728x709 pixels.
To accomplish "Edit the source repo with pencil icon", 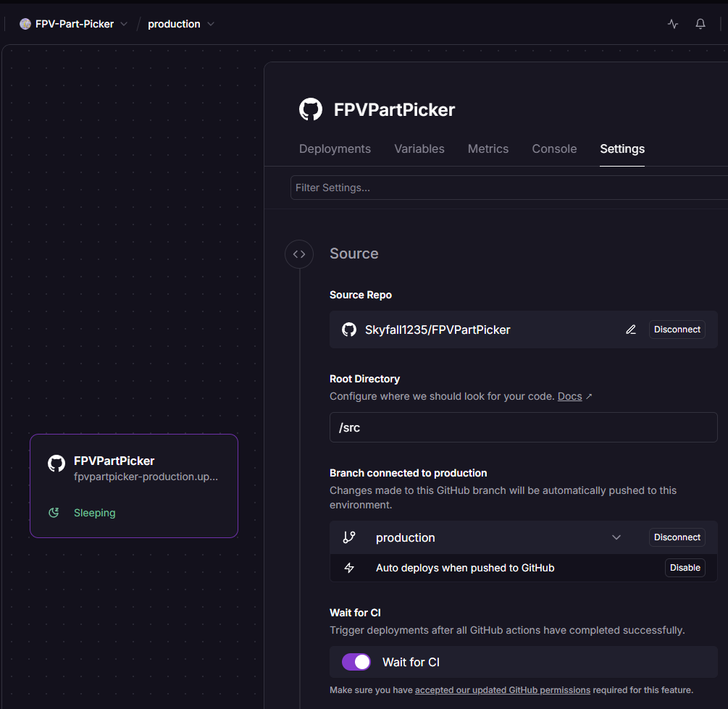I will (x=630, y=330).
